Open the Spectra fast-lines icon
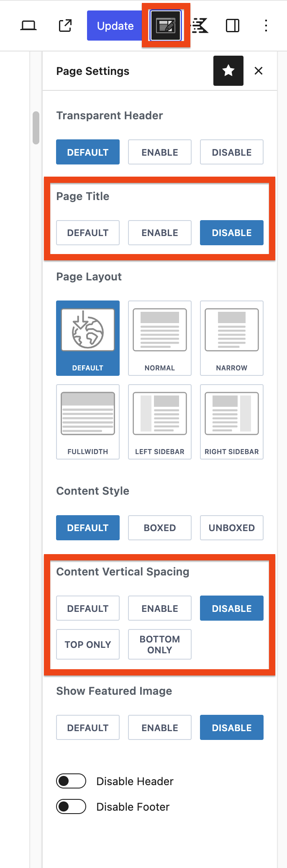The image size is (287, 868). pyautogui.click(x=200, y=26)
